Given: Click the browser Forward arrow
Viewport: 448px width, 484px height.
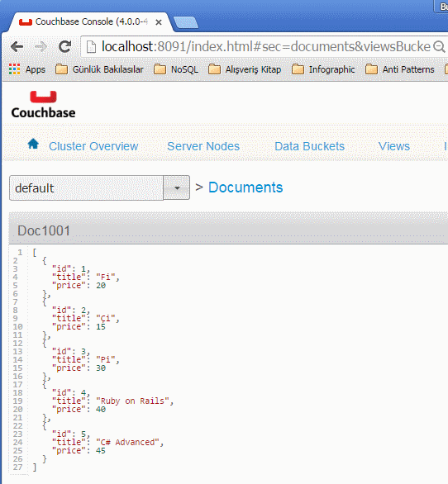Looking at the screenshot, I should pos(41,47).
